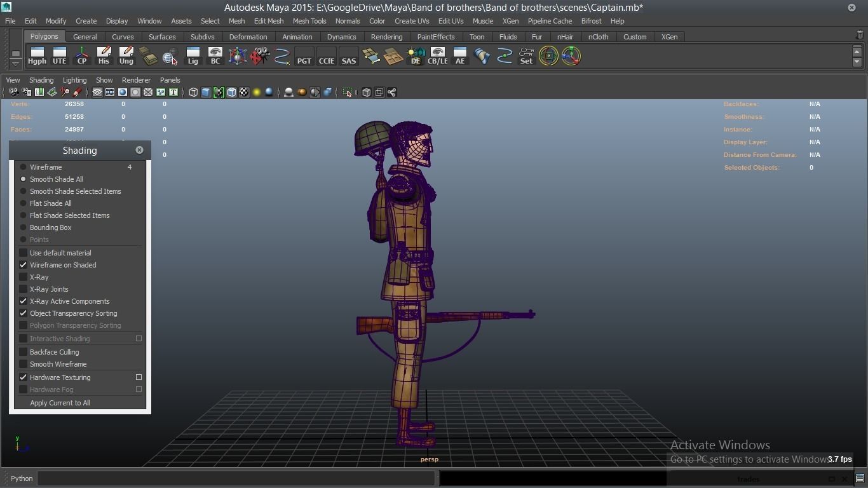The image size is (868, 488).
Task: Open the panel Renderer menu
Action: click(x=136, y=80)
